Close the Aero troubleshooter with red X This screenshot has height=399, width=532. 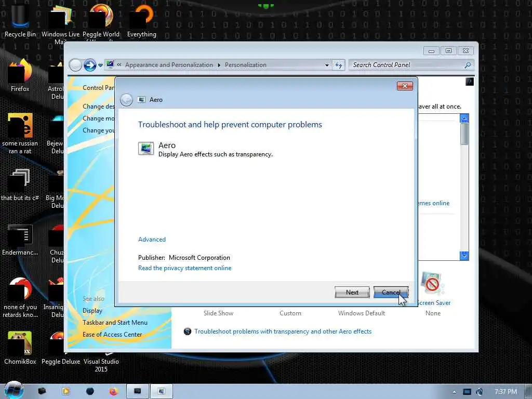point(405,86)
